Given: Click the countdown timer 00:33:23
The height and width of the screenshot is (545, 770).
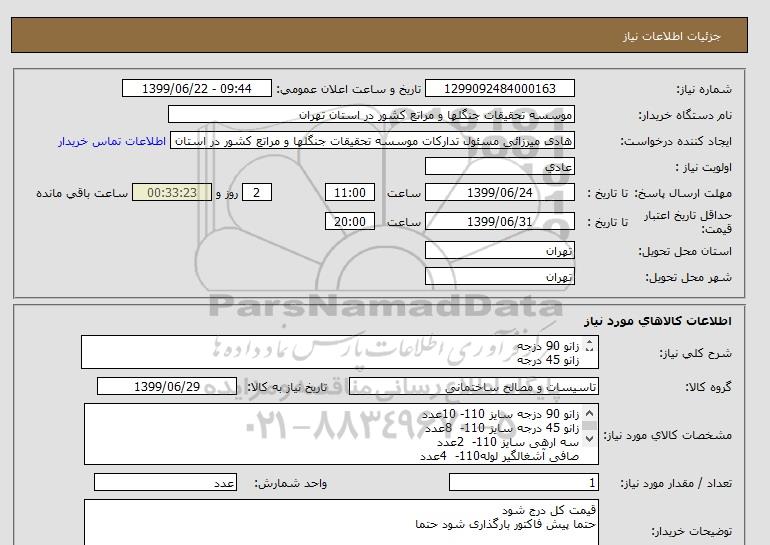Looking at the screenshot, I should pyautogui.click(x=172, y=192).
